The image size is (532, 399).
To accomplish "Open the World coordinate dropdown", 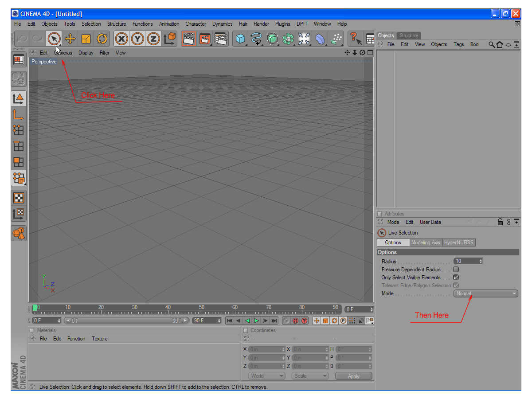I will tap(266, 376).
